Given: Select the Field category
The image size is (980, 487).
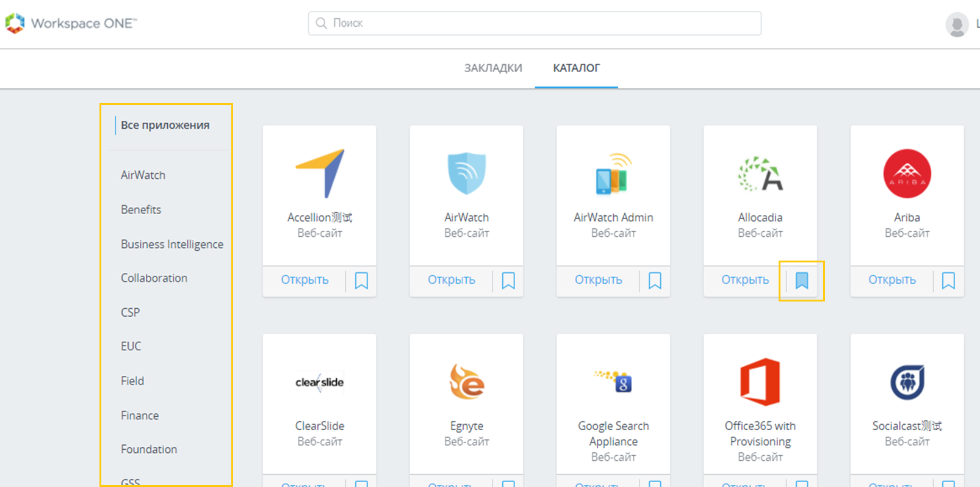Looking at the screenshot, I should point(132,381).
